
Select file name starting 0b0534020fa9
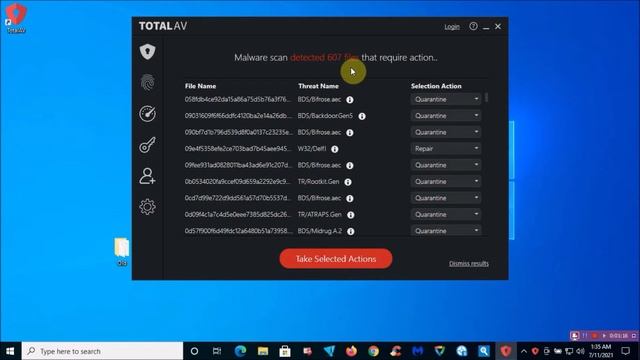point(238,182)
